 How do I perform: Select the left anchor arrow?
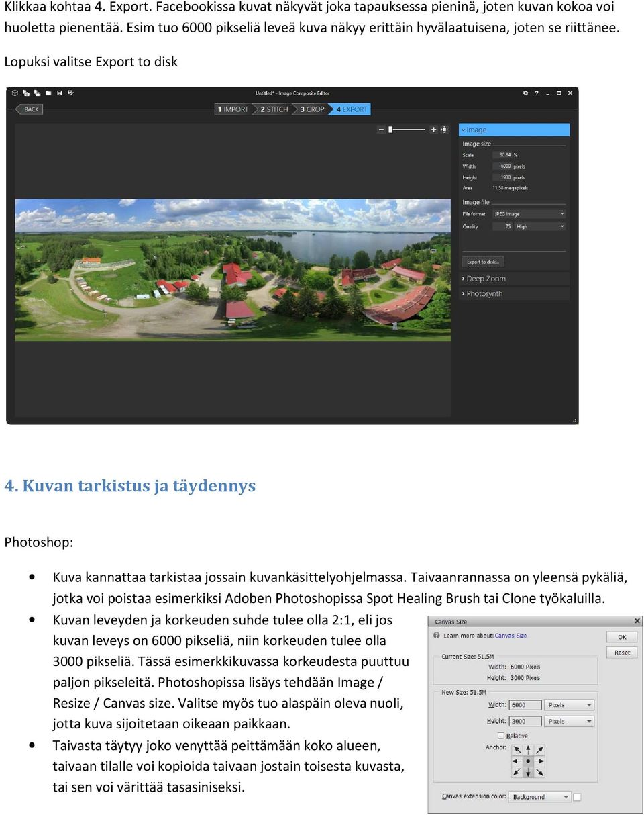(x=517, y=761)
